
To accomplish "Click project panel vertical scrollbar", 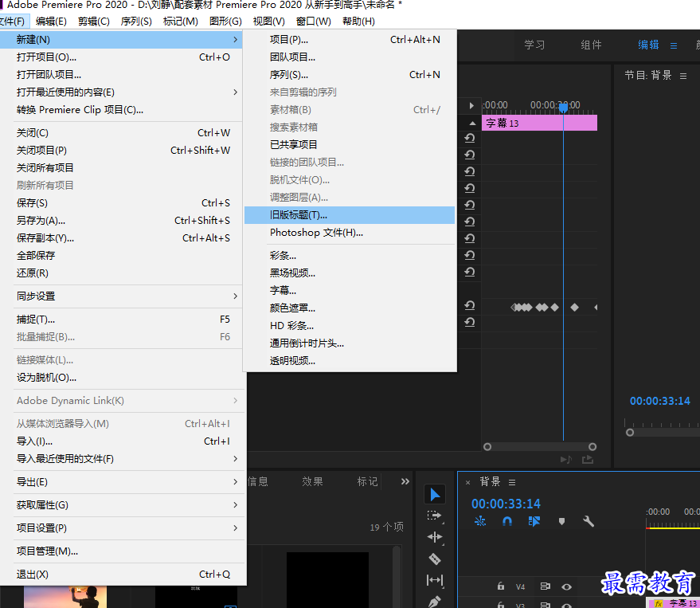I will 397,576.
